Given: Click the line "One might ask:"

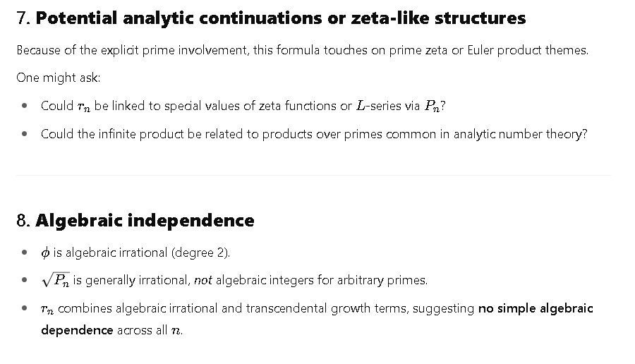Looking at the screenshot, I should (x=59, y=78).
